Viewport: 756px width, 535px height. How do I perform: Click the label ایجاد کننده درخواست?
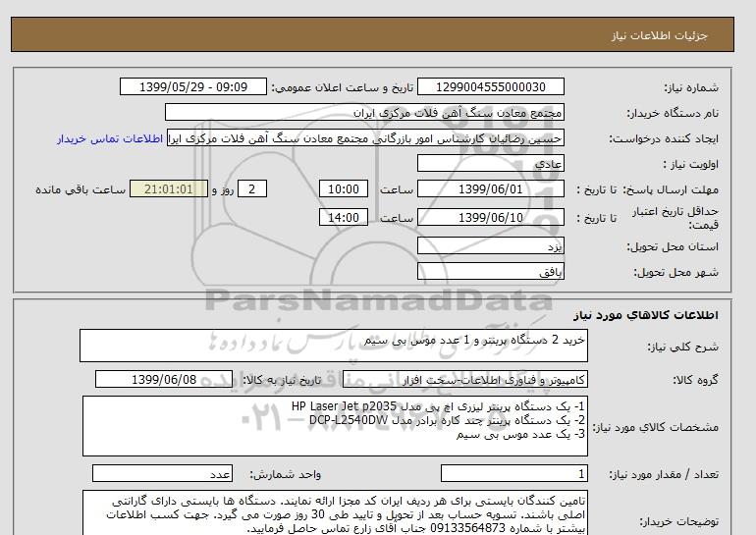[x=664, y=138]
